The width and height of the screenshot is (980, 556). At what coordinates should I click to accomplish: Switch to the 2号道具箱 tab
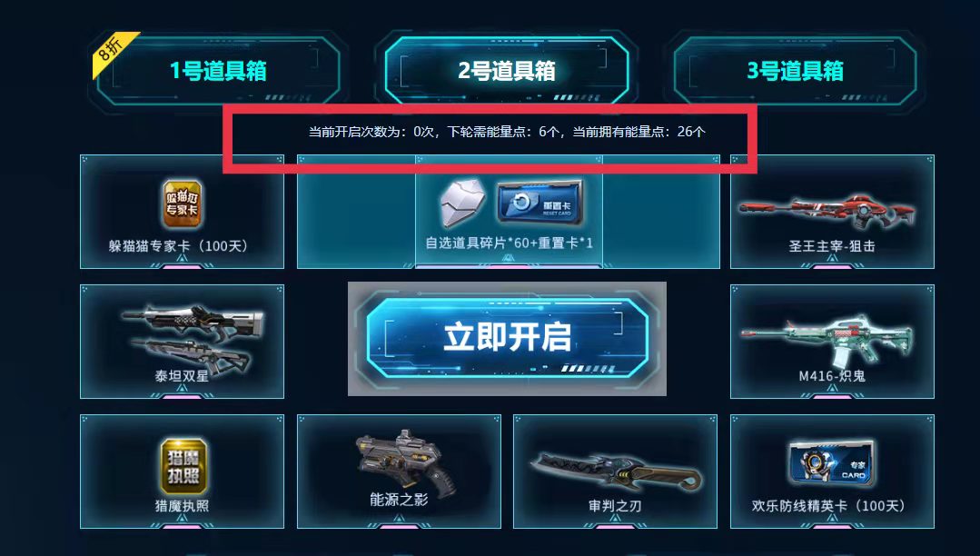[x=507, y=70]
